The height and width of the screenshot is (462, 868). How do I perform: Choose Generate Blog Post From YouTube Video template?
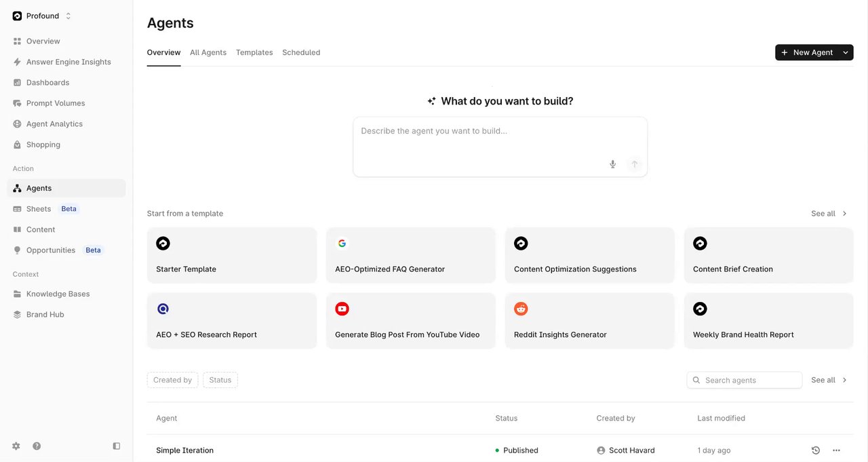coord(411,321)
